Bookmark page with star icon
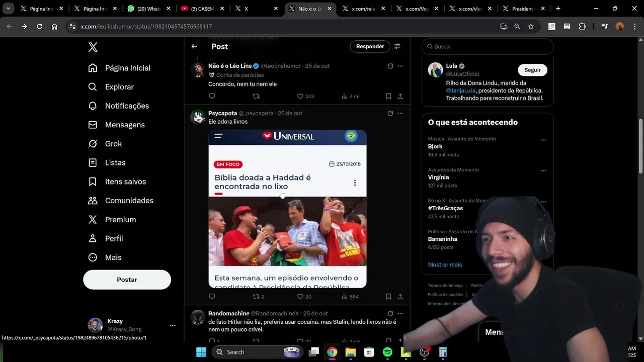The image size is (644, 362). tap(531, 26)
